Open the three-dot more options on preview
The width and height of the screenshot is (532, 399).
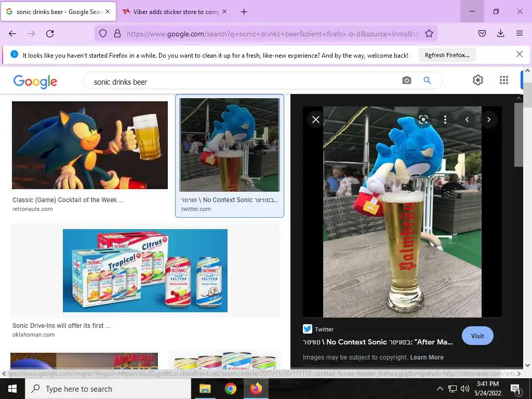point(445,119)
